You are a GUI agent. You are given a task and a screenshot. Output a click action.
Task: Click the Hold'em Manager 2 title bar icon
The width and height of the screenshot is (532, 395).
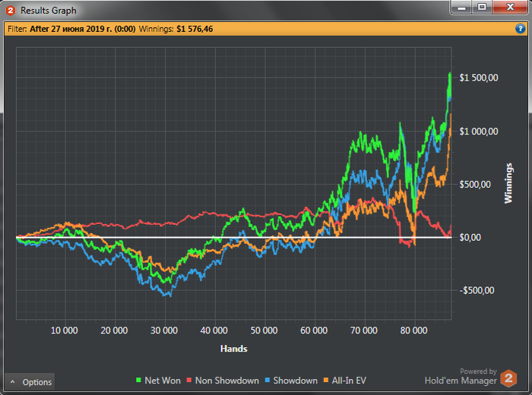(x=11, y=11)
